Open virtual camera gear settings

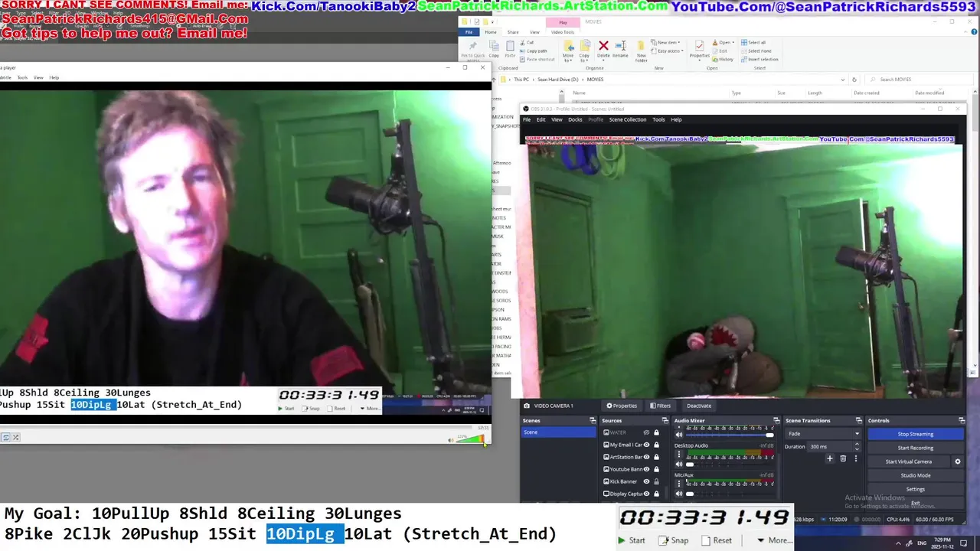957,461
